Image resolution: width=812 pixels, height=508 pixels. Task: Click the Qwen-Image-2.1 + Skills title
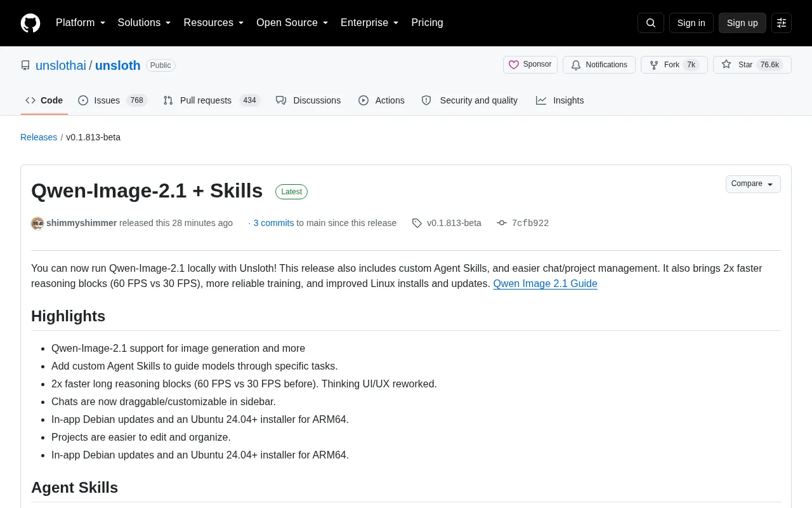(x=147, y=190)
